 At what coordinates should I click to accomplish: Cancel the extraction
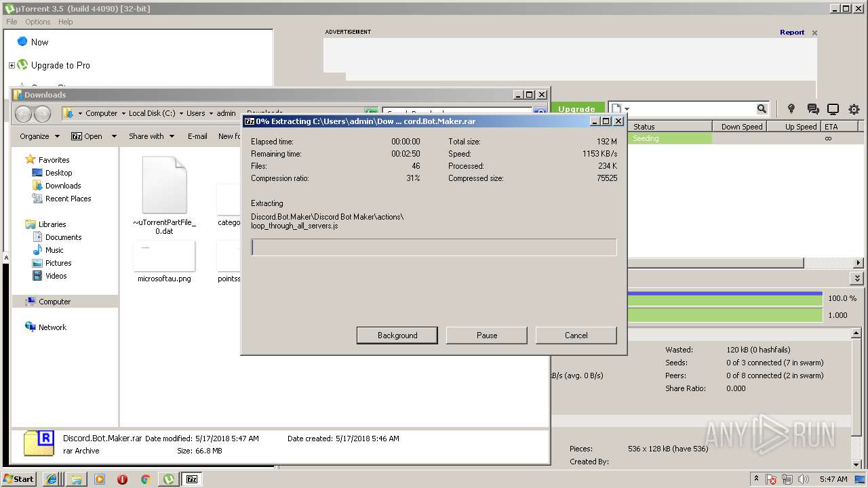tap(576, 335)
